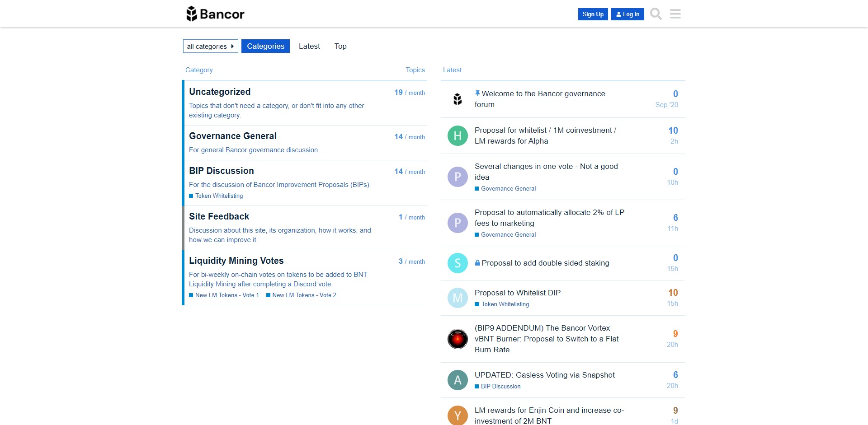
Task: Select the Categories tab
Action: 265,46
